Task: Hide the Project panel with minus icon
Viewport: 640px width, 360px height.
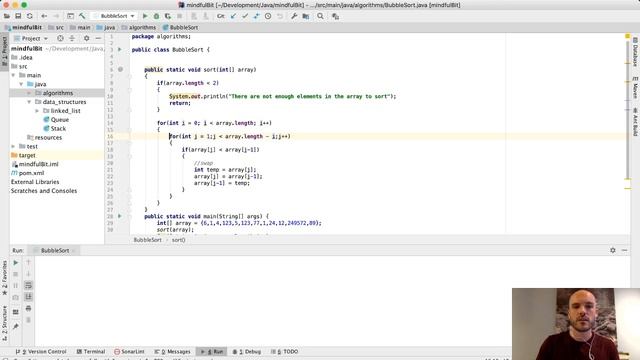Action: click(98, 38)
